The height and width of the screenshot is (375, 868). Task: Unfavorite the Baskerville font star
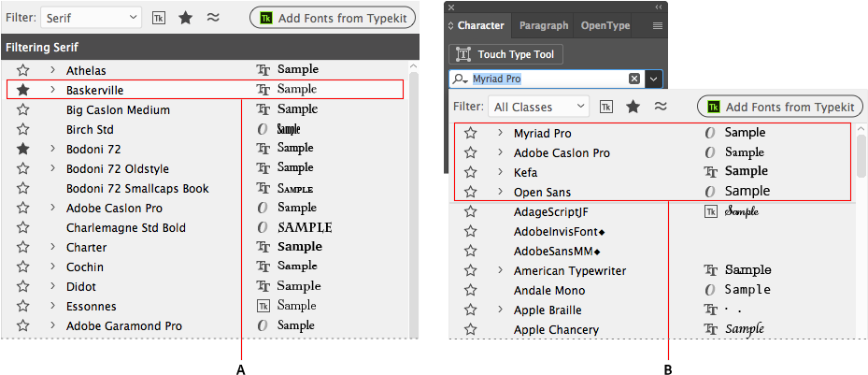point(22,90)
